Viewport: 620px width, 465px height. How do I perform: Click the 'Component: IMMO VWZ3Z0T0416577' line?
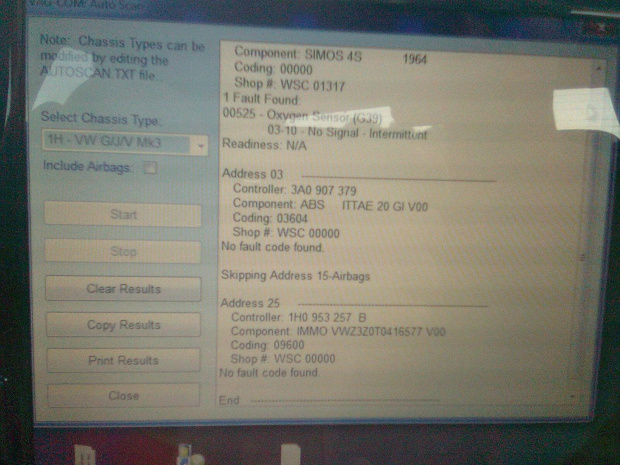tap(338, 331)
